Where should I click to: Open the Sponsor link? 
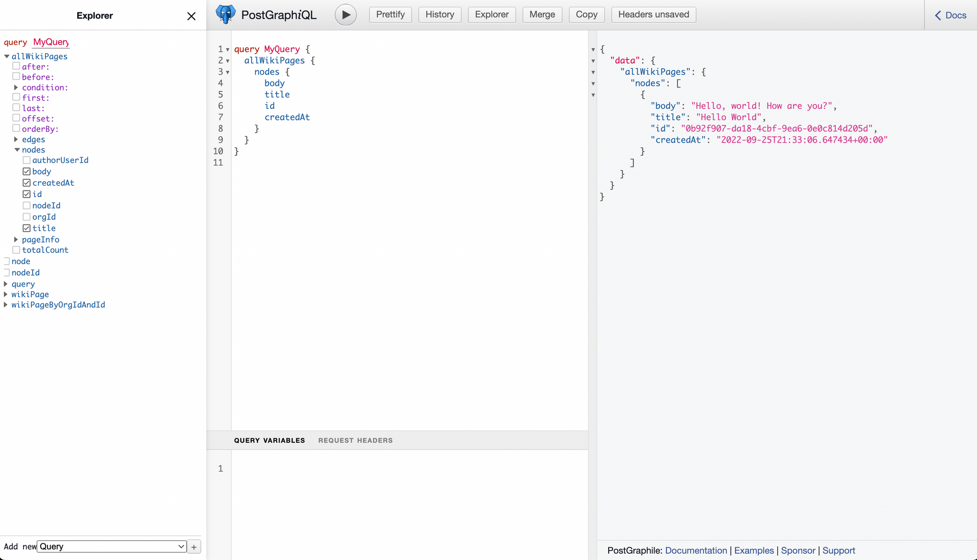click(x=798, y=551)
